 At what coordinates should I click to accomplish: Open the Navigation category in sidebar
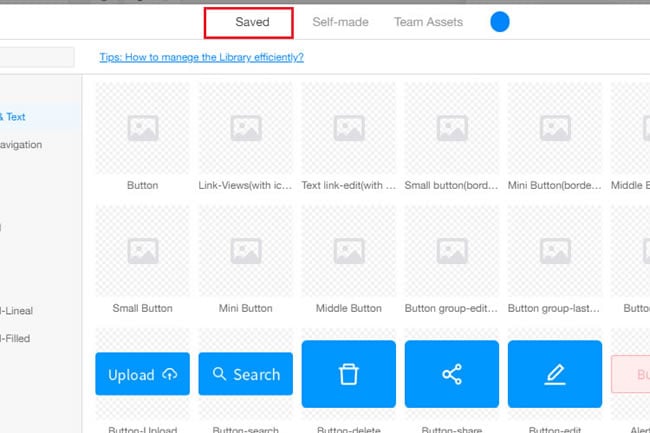(21, 145)
